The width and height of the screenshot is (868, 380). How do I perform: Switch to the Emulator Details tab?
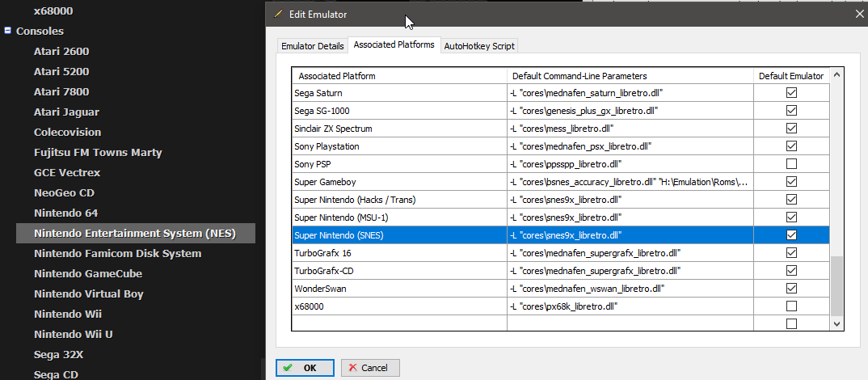point(312,47)
